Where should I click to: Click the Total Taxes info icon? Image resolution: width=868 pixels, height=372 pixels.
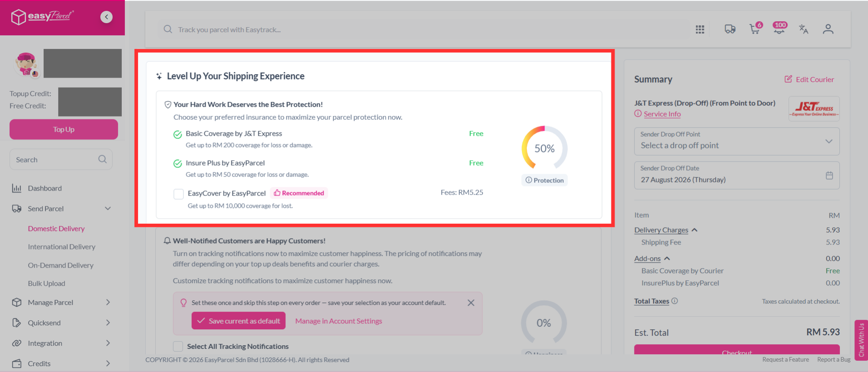point(675,301)
